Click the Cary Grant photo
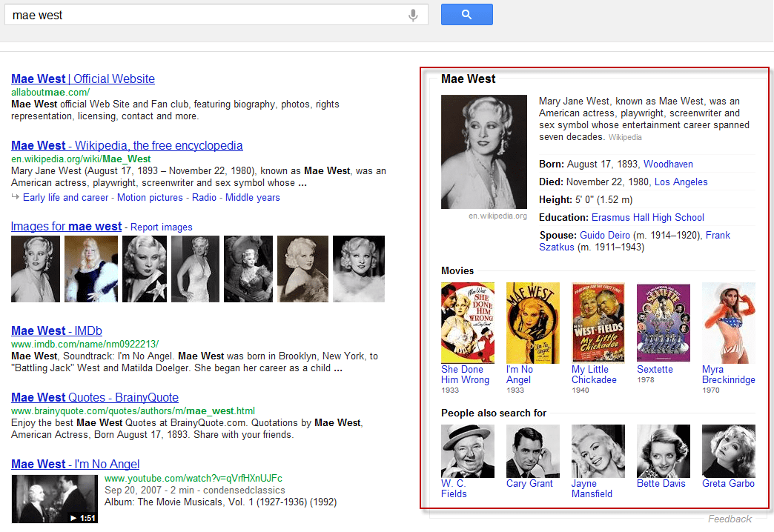 tap(532, 451)
